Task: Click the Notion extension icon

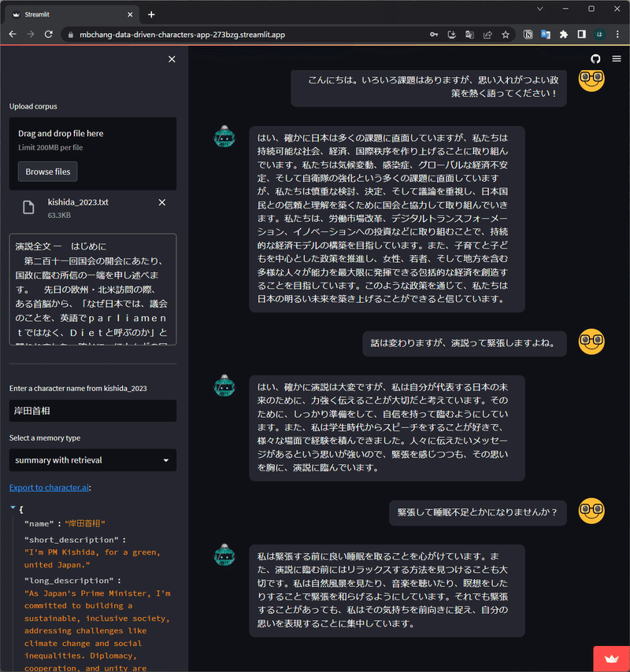Action: [x=528, y=35]
